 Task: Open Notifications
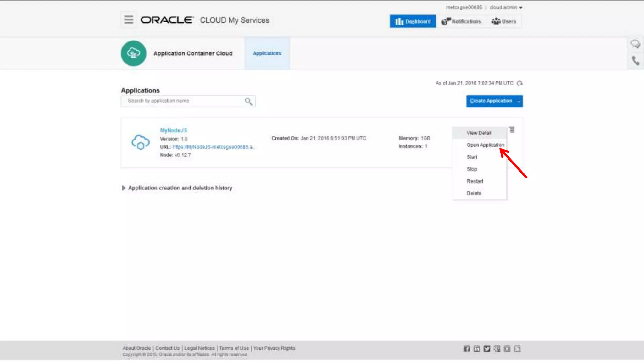coord(461,21)
